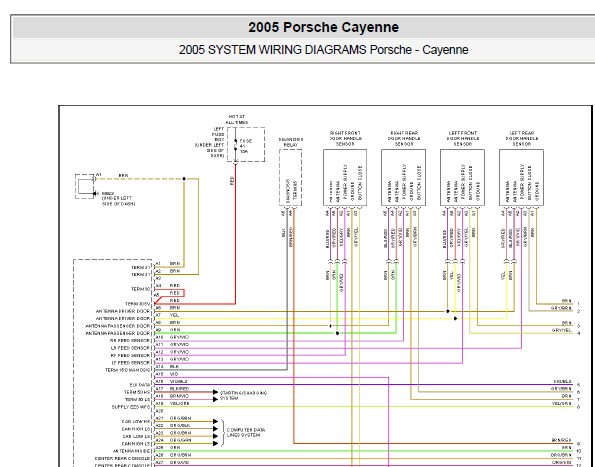The image size is (595, 467).
Task: Click the 'YEL' wire color at pin A7
Action: click(174, 315)
